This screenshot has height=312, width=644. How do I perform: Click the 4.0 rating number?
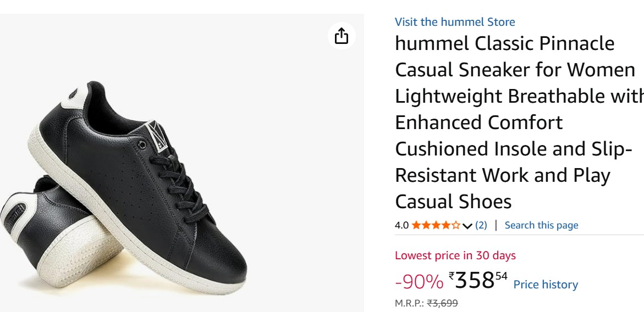click(401, 225)
